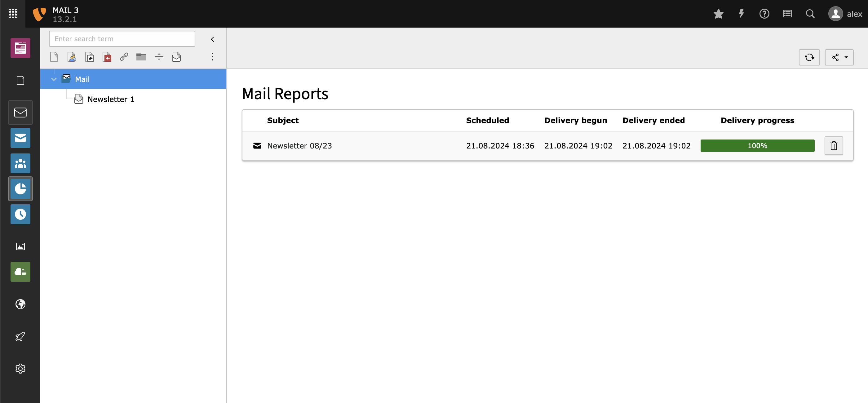Click the Mail Reports heading
The height and width of the screenshot is (403, 868).
pyautogui.click(x=285, y=94)
